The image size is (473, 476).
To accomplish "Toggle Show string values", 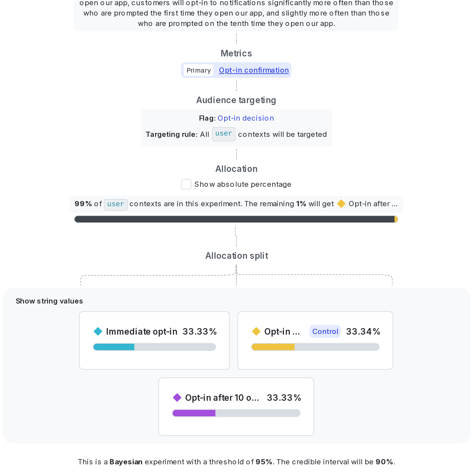I will pyautogui.click(x=49, y=301).
